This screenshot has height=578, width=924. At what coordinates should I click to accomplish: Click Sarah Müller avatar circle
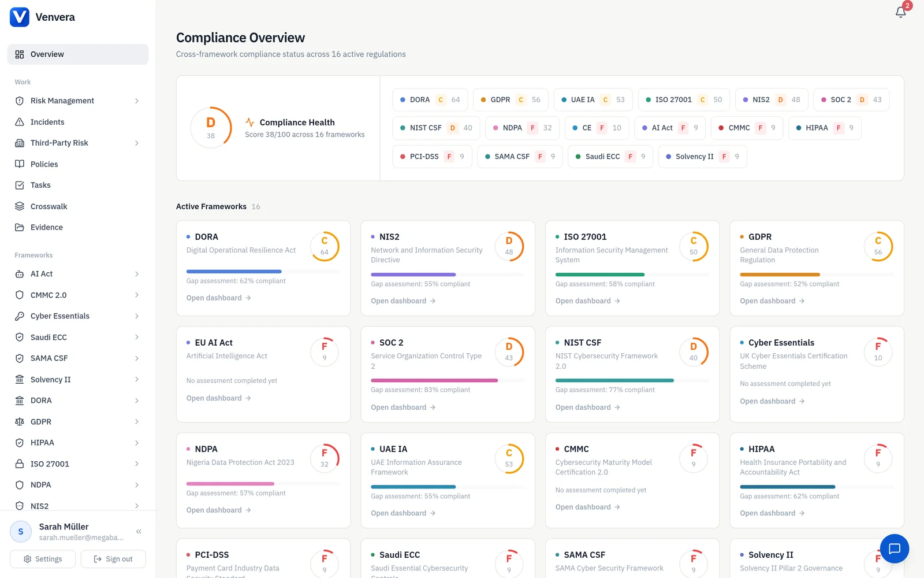(21, 532)
